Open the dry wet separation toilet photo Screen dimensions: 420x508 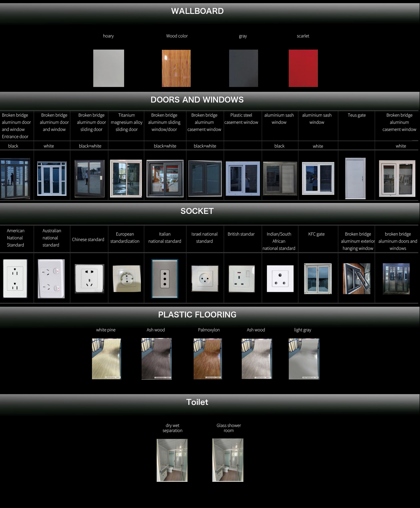point(172,460)
